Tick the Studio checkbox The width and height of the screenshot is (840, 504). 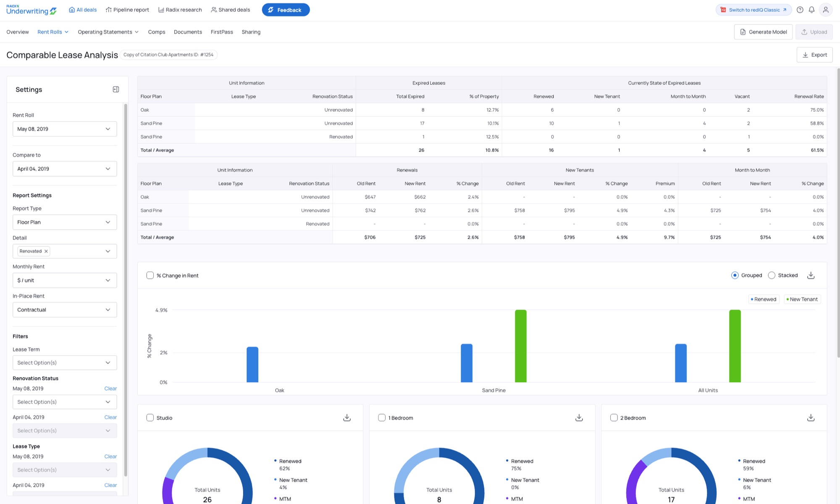(150, 417)
